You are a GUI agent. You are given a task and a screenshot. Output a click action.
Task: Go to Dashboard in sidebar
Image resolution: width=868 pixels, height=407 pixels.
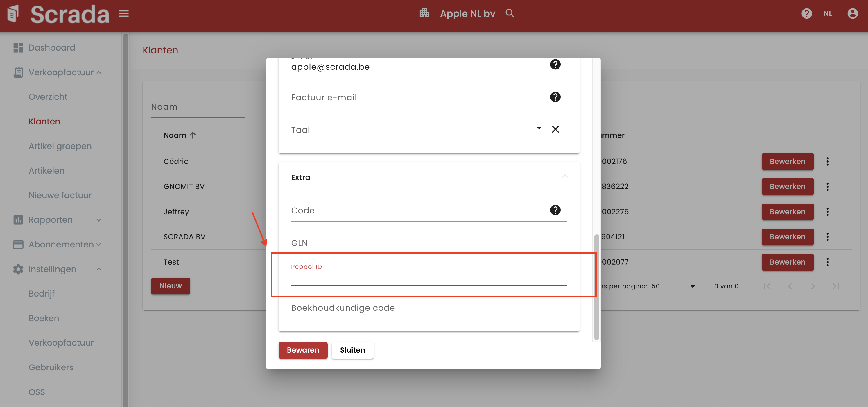(x=51, y=48)
